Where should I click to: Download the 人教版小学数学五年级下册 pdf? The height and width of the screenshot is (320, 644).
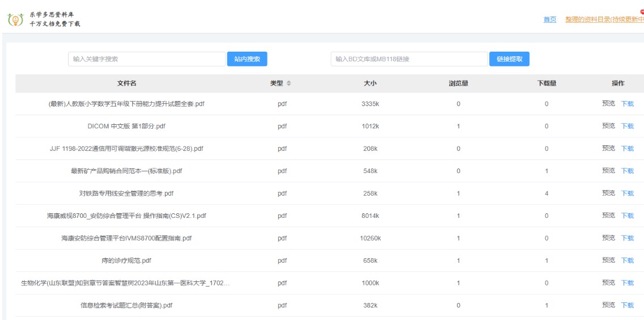click(627, 104)
